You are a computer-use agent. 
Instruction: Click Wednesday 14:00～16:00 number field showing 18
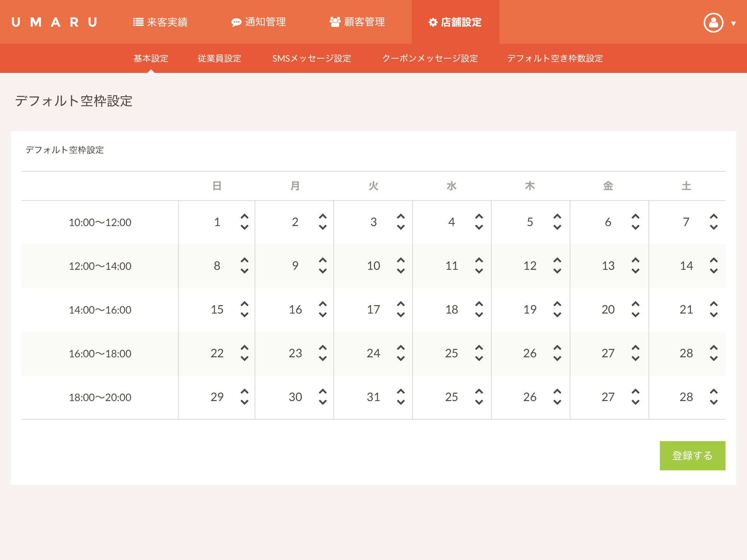pos(452,310)
